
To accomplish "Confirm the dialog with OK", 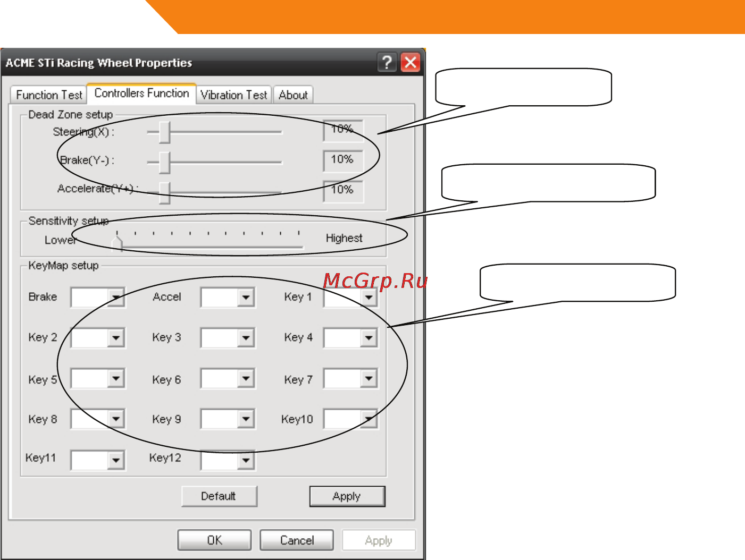I will [214, 540].
